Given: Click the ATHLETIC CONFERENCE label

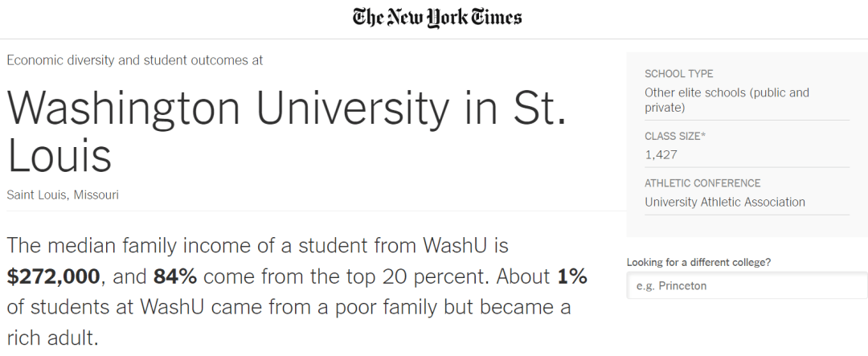Looking at the screenshot, I should 702,183.
